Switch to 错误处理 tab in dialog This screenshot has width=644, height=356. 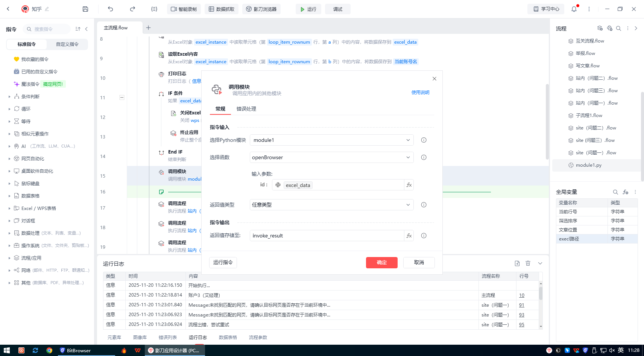[x=246, y=109]
